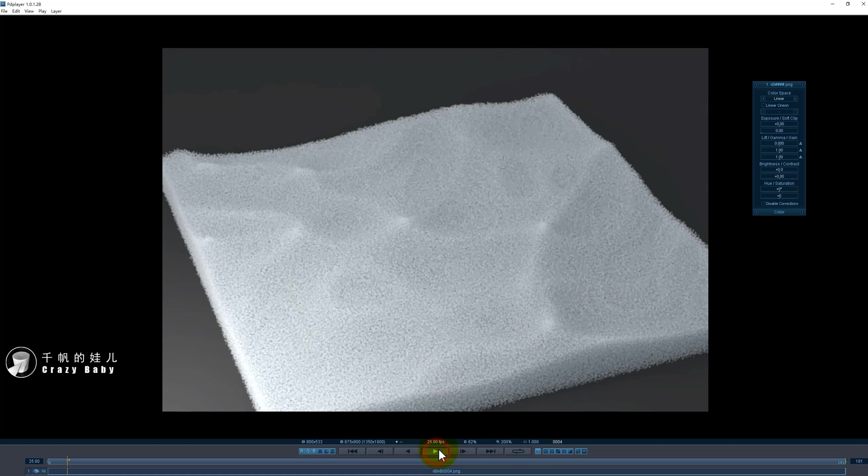Image resolution: width=868 pixels, height=476 pixels.
Task: View the luma channel
Action: pos(326,452)
